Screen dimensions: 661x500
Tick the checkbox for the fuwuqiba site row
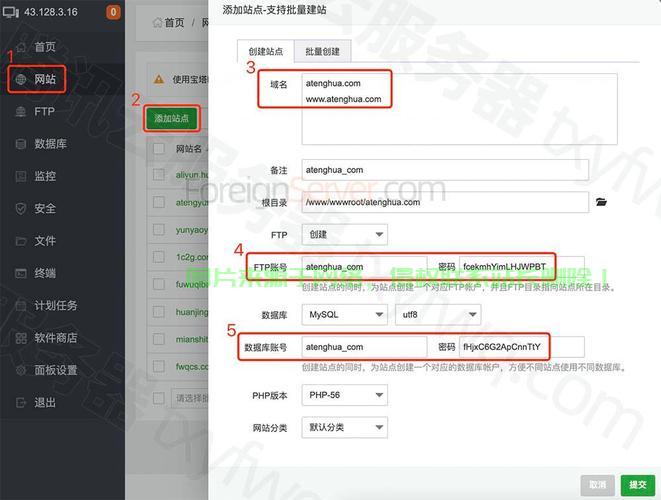click(159, 284)
